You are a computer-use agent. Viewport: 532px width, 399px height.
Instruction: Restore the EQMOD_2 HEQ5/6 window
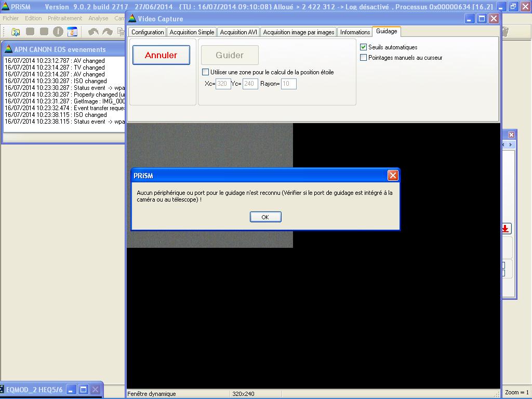(84, 389)
